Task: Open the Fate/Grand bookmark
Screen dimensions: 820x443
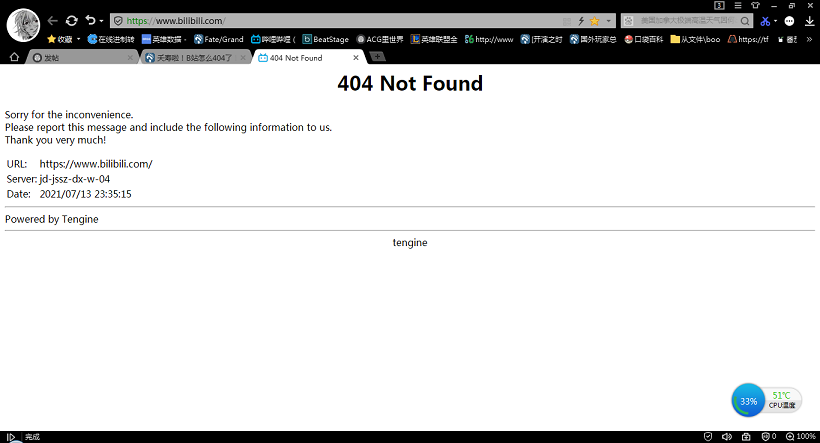Action: coord(219,39)
